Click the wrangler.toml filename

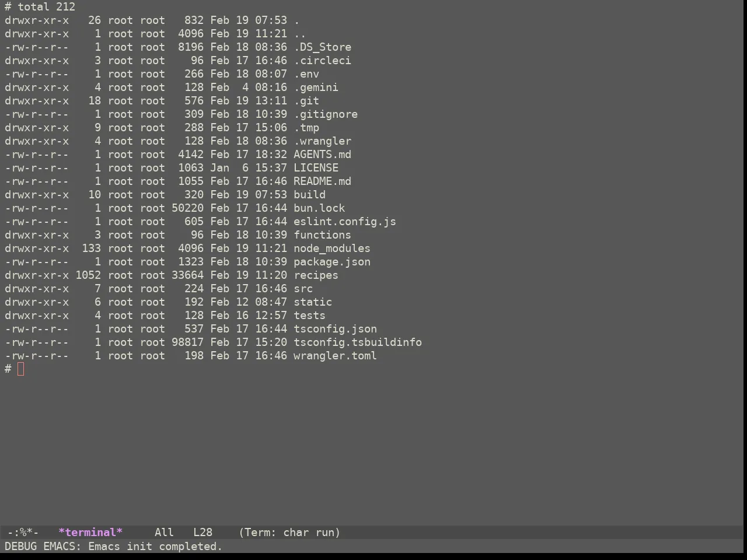[x=335, y=356]
